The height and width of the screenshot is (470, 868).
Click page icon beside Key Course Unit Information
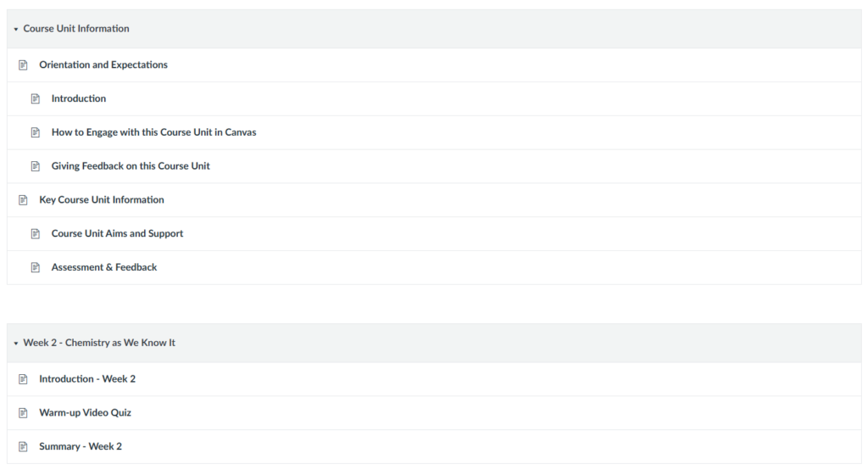(24, 200)
